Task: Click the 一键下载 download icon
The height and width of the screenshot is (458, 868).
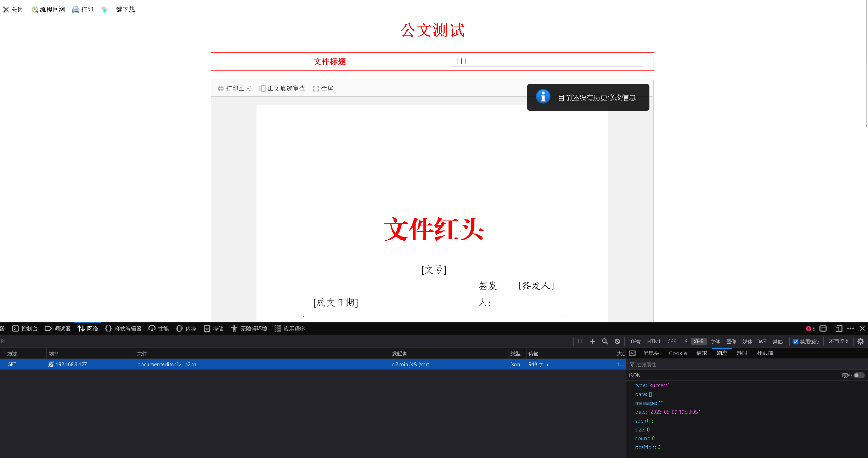Action: (x=104, y=10)
